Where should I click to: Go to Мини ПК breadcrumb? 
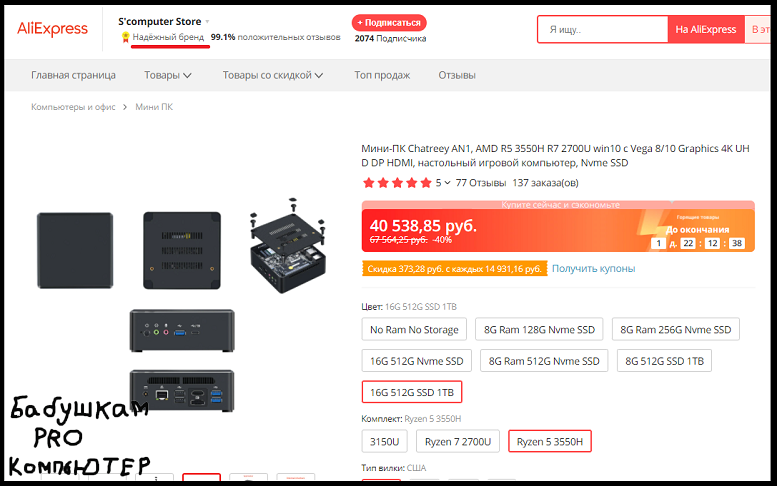pyautogui.click(x=154, y=107)
